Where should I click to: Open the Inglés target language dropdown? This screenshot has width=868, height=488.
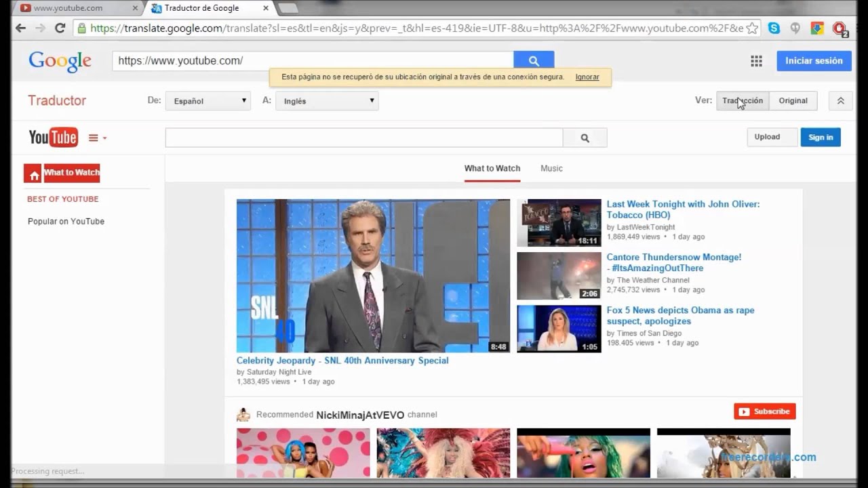click(327, 101)
